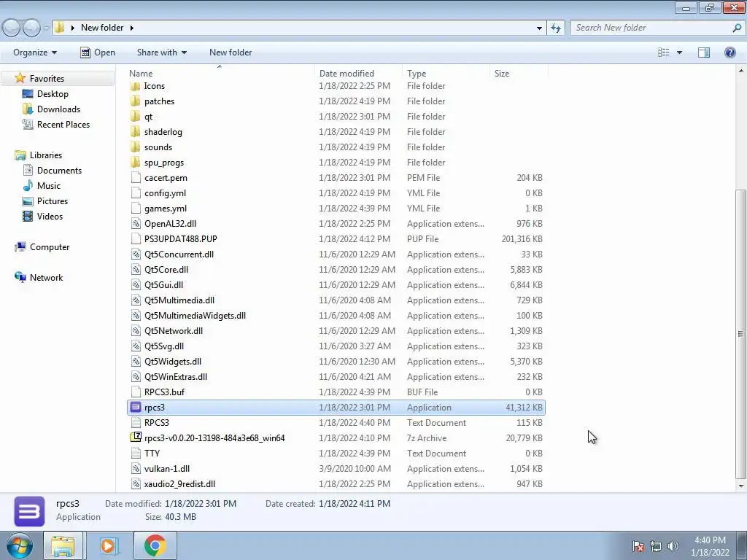Viewport: 747px width, 560px height.
Task: Select the games.yml file name
Action: (x=166, y=209)
